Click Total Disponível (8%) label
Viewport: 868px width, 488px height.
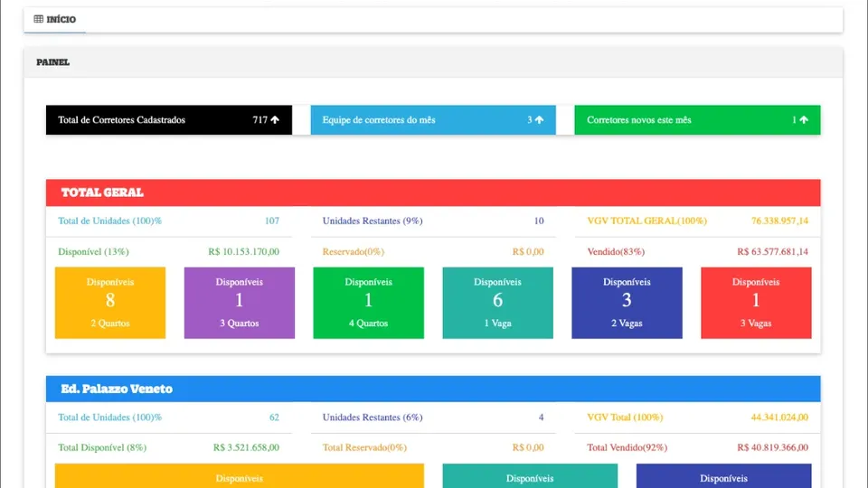coord(102,447)
